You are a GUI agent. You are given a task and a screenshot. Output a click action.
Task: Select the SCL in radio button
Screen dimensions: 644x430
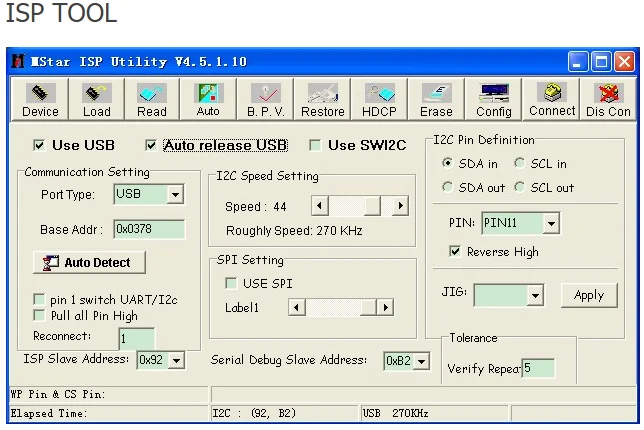pos(520,163)
